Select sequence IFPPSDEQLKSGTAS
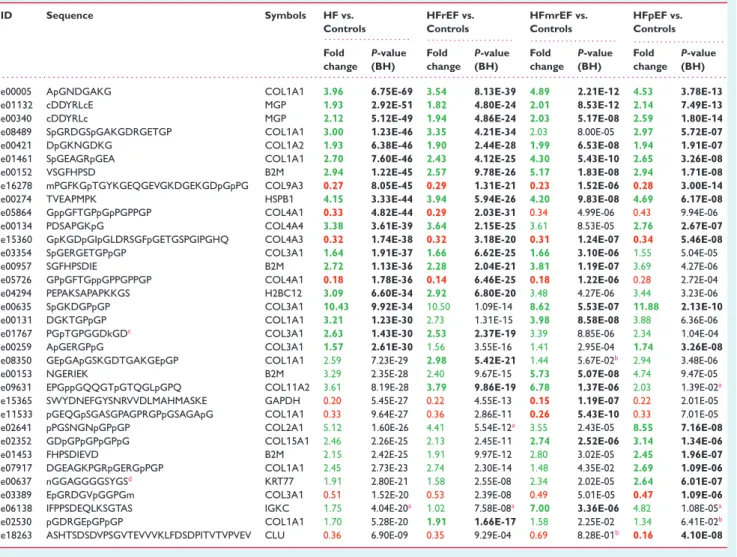This screenshot has height=557, width=737. pyautogui.click(x=89, y=509)
